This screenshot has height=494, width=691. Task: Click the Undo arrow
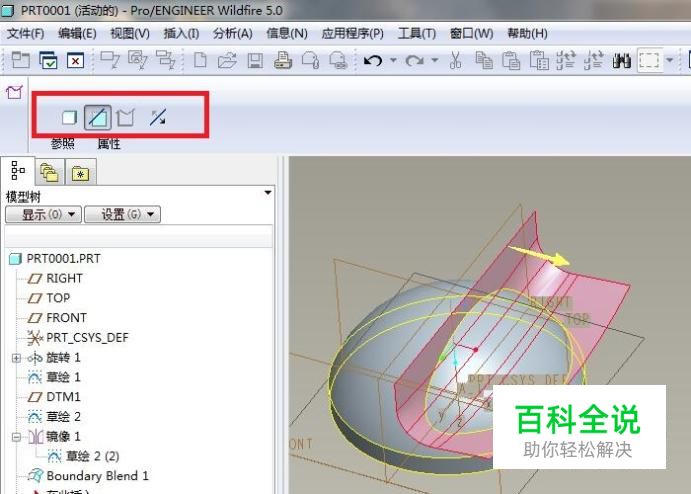pyautogui.click(x=373, y=60)
